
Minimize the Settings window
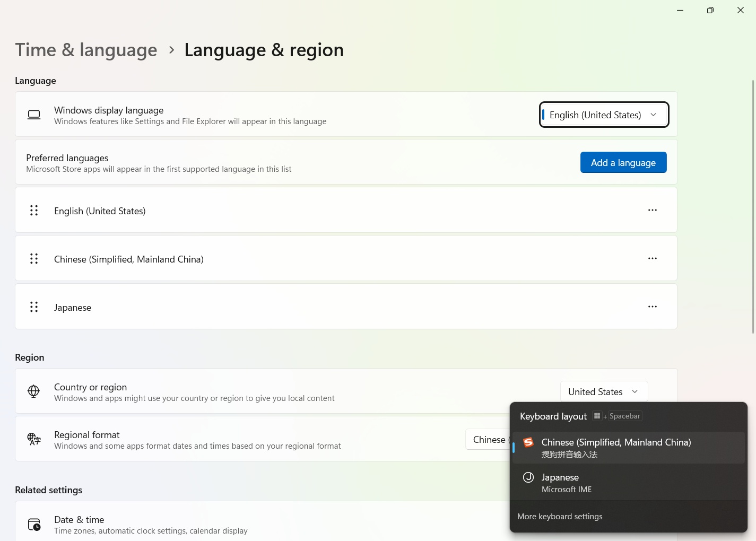tap(680, 10)
